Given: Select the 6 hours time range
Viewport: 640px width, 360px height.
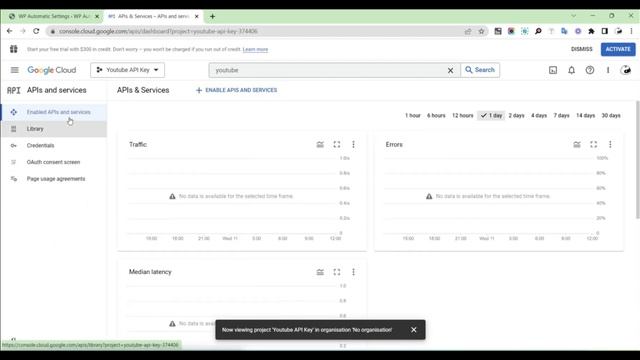Looking at the screenshot, I should tap(436, 116).
